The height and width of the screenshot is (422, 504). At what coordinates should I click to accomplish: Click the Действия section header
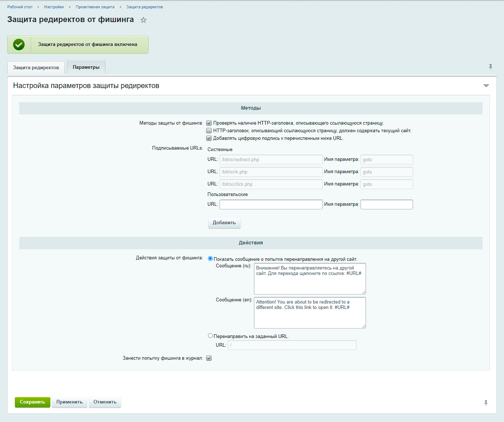[x=251, y=243]
